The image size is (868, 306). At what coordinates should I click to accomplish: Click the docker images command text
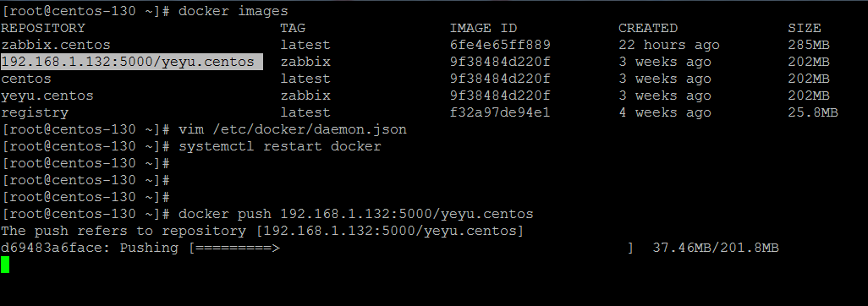(233, 11)
